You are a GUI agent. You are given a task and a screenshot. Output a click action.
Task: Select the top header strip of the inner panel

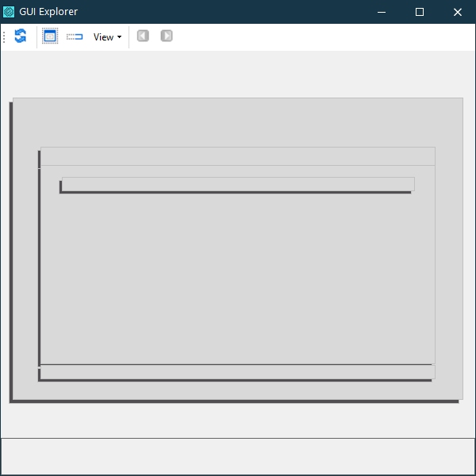[x=238, y=156]
